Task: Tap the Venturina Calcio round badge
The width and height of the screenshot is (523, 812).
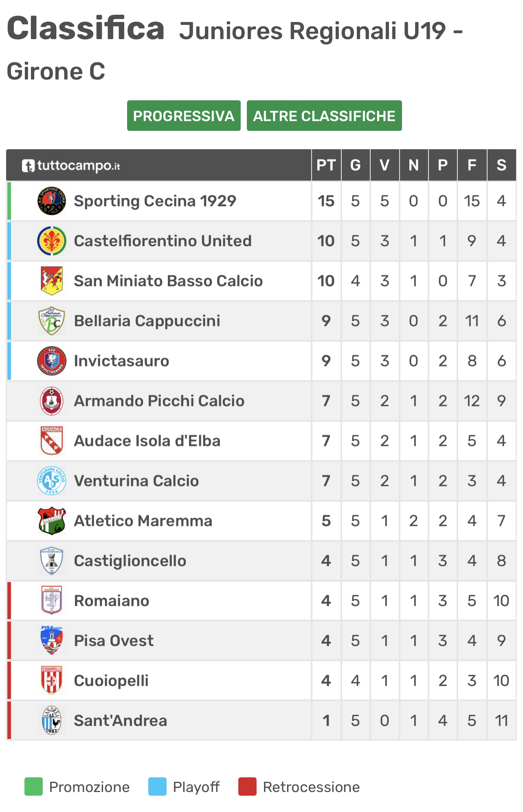Action: click(52, 481)
